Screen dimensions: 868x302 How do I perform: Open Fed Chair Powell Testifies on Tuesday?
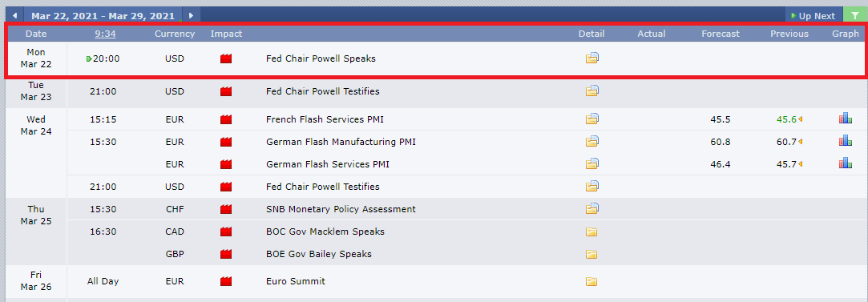pos(323,91)
